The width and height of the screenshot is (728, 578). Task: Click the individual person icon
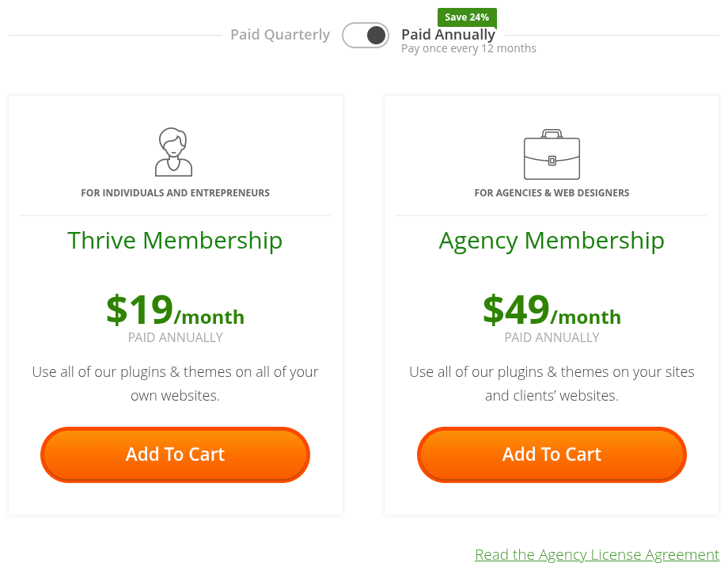[x=174, y=151]
